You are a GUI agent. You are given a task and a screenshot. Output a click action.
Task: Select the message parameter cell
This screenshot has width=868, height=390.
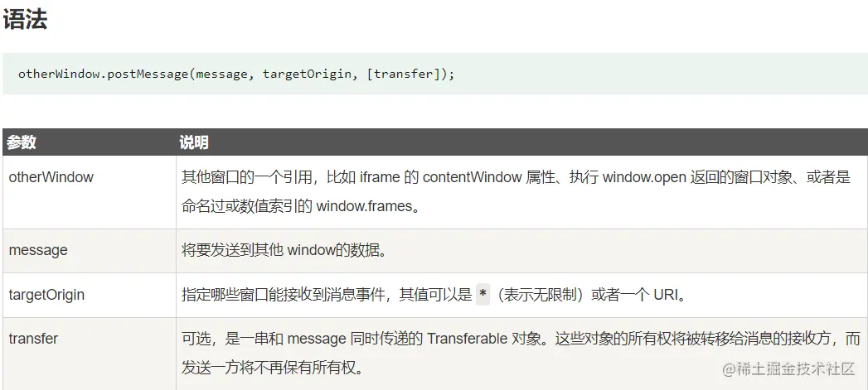click(x=90, y=251)
